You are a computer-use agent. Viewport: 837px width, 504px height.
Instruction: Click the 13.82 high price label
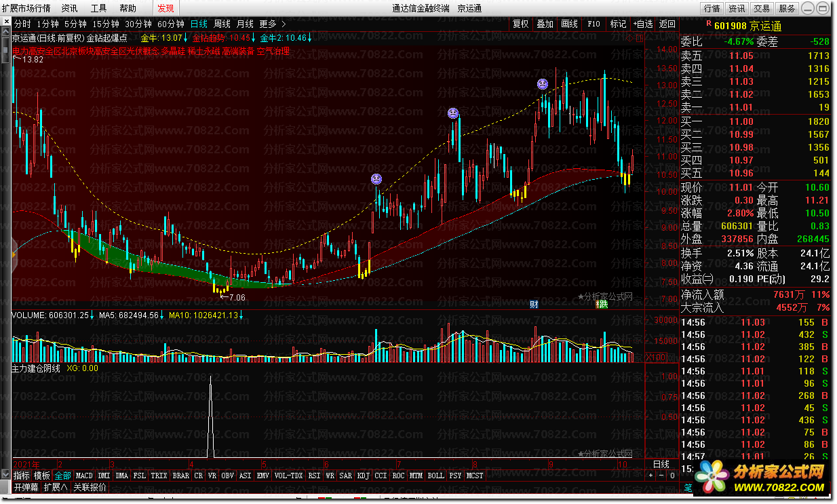click(33, 60)
